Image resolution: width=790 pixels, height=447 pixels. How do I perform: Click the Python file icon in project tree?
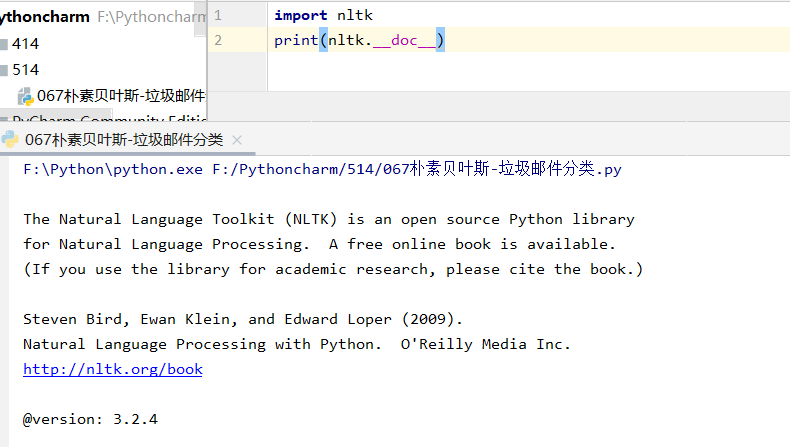tap(25, 96)
